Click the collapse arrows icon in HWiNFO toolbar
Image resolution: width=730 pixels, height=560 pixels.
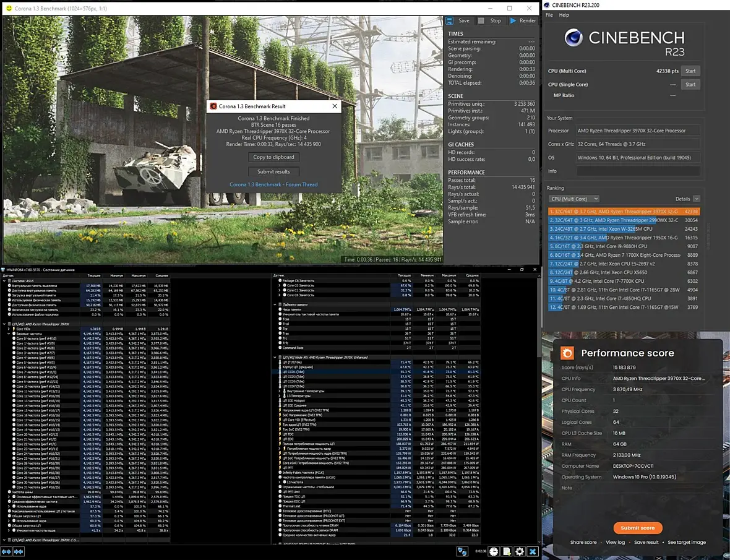point(19,551)
